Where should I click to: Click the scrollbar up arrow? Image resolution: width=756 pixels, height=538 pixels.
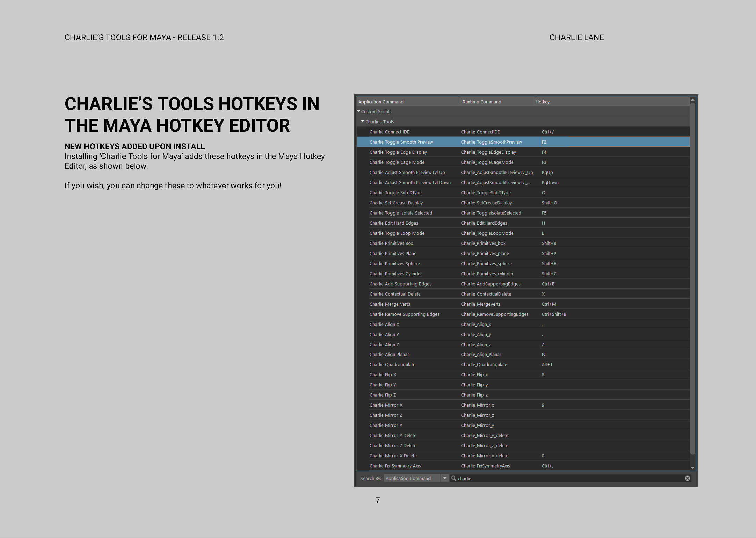click(692, 100)
